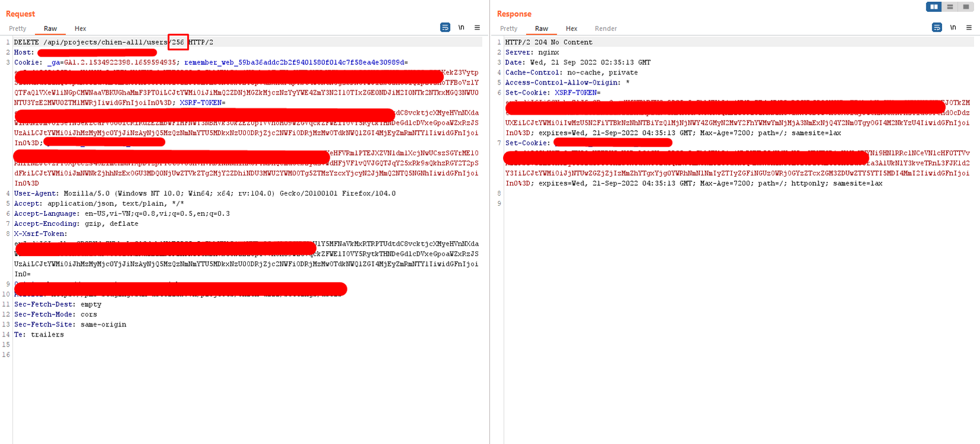The height and width of the screenshot is (444, 980).
Task: Click the Set-Cookie: XSRF-TOKEN response header
Action: tap(553, 93)
